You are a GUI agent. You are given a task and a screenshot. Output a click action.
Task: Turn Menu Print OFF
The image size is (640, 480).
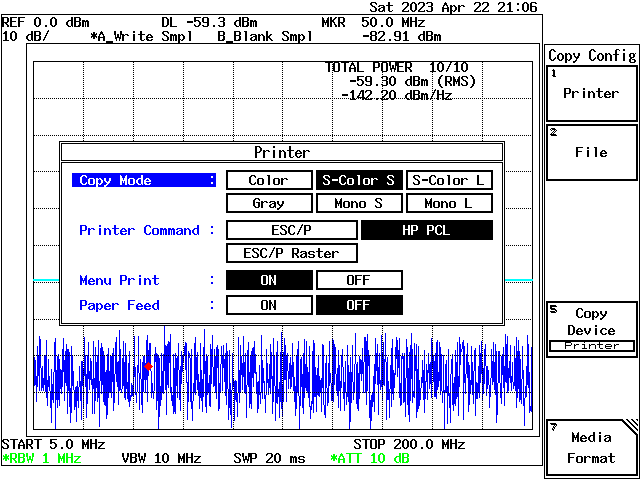(359, 280)
